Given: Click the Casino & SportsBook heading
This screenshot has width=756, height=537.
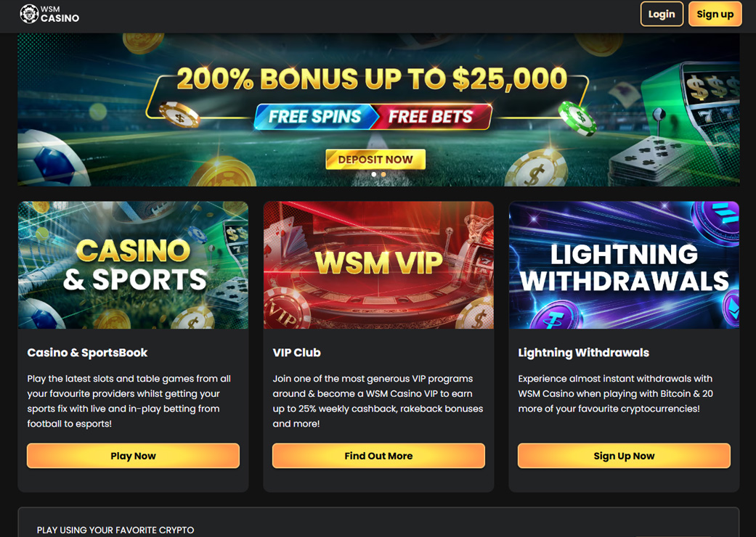Looking at the screenshot, I should (87, 353).
